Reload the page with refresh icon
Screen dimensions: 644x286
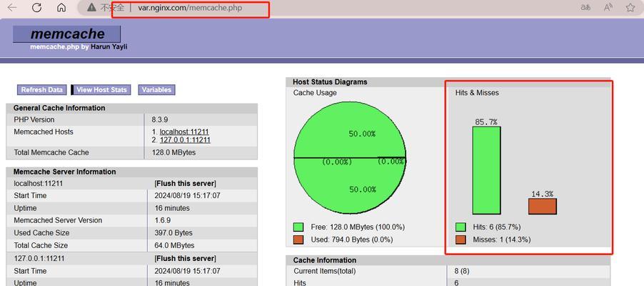36,7
